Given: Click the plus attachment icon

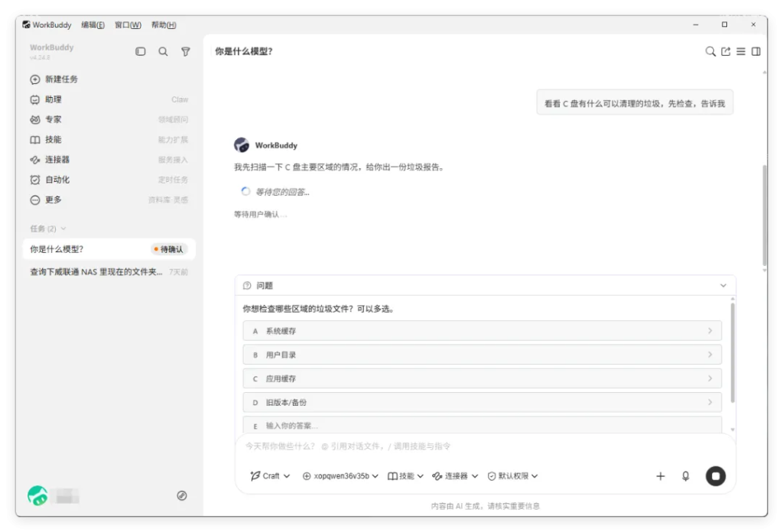Looking at the screenshot, I should click(660, 476).
